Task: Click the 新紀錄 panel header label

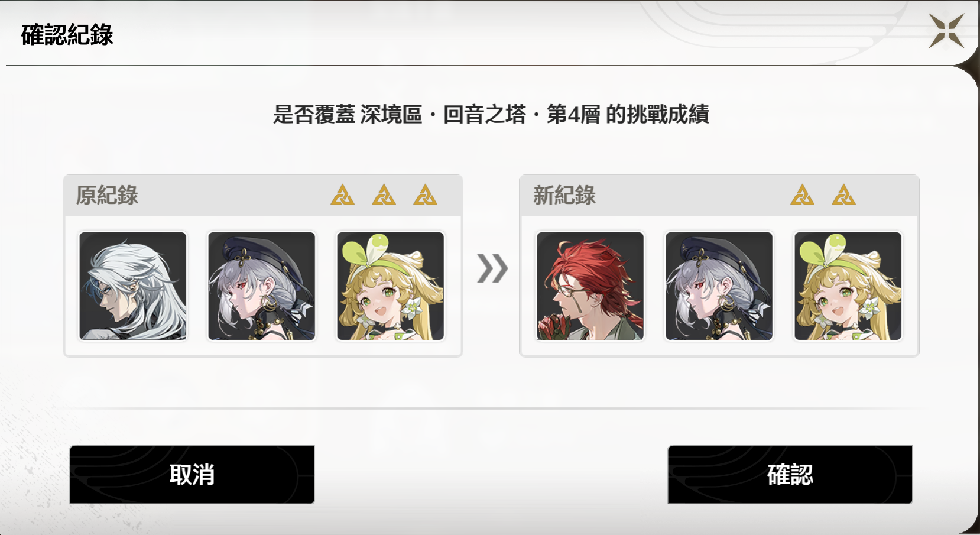Action: (x=564, y=195)
